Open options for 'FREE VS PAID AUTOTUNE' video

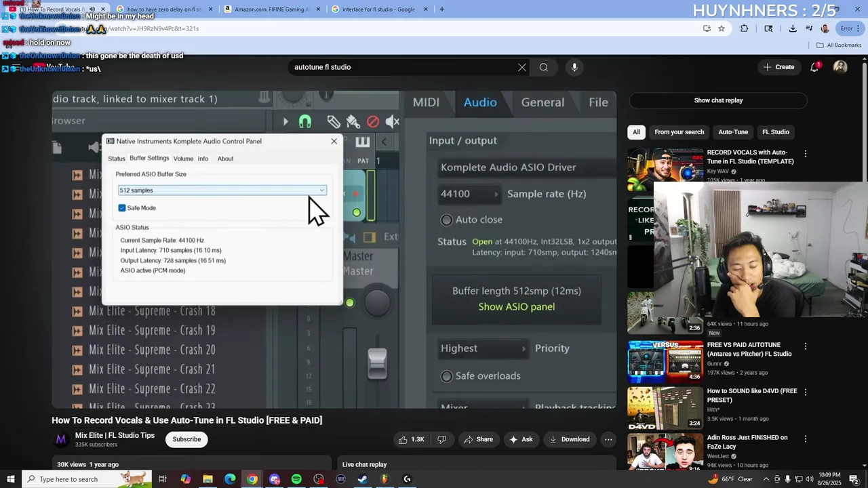806,346
